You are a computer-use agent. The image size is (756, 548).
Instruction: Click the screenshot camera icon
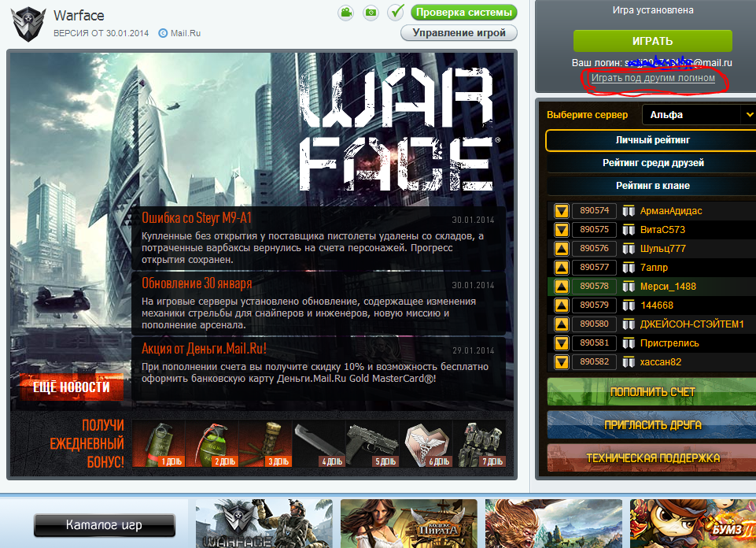(x=371, y=13)
